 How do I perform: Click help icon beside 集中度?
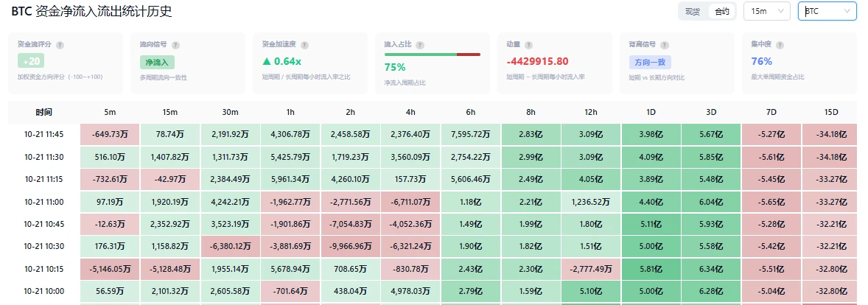[781, 45]
